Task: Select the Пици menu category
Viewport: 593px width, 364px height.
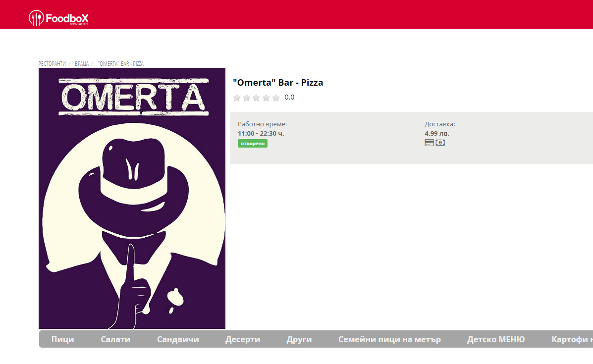Action: pyautogui.click(x=63, y=339)
